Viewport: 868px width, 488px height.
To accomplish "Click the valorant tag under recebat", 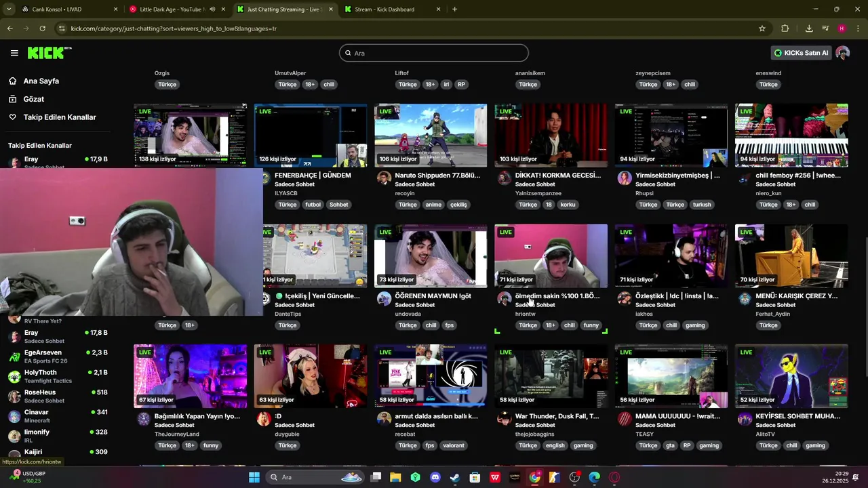I will [x=454, y=445].
